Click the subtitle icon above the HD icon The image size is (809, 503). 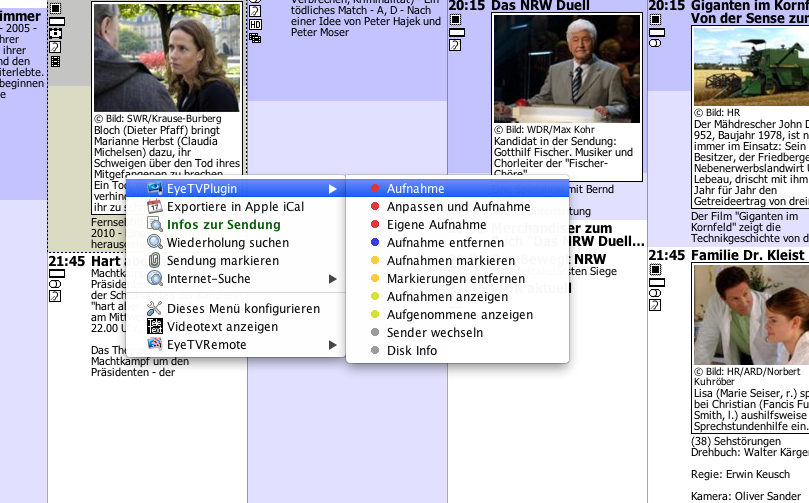tap(255, 11)
